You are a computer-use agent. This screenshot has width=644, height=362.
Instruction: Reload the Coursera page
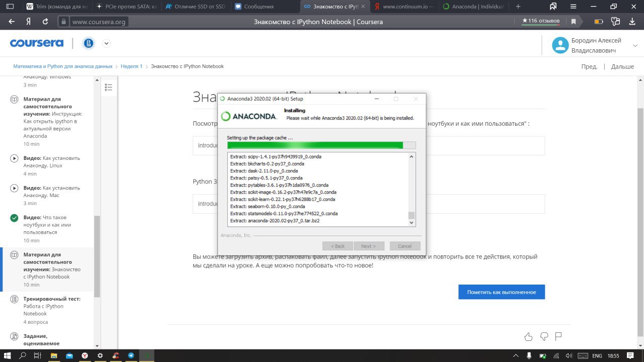(45, 22)
